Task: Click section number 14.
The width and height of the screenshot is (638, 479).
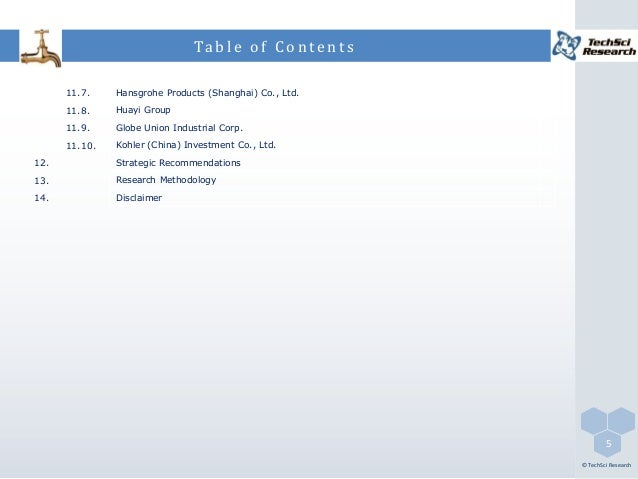Action: click(x=42, y=198)
